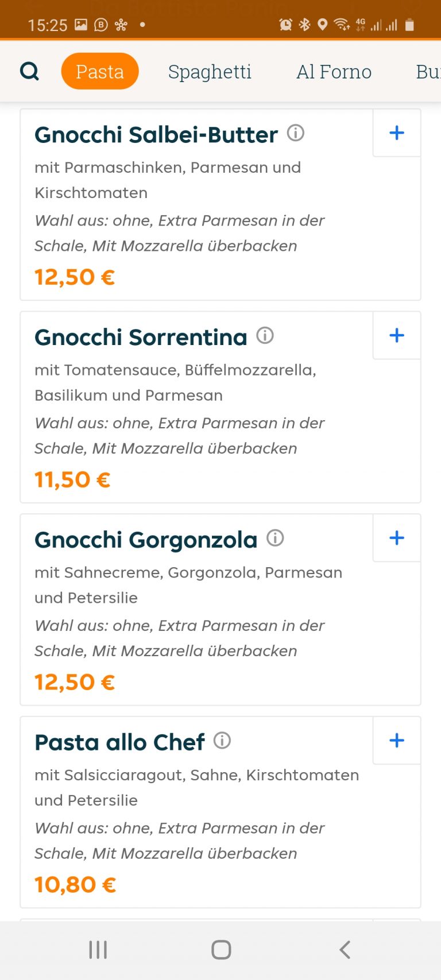Open the Gnocchi Sorrentina dish title
Image resolution: width=441 pixels, height=980 pixels.
click(141, 338)
